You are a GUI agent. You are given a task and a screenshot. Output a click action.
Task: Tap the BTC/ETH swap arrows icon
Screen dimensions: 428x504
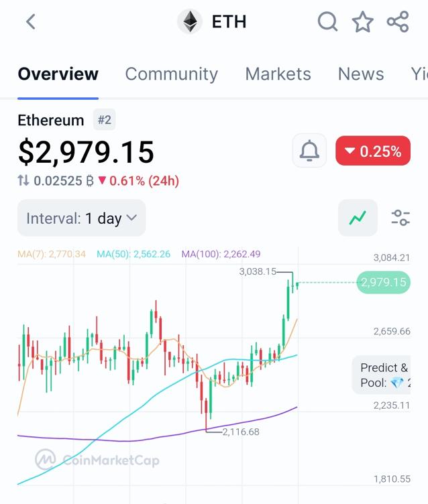23,181
